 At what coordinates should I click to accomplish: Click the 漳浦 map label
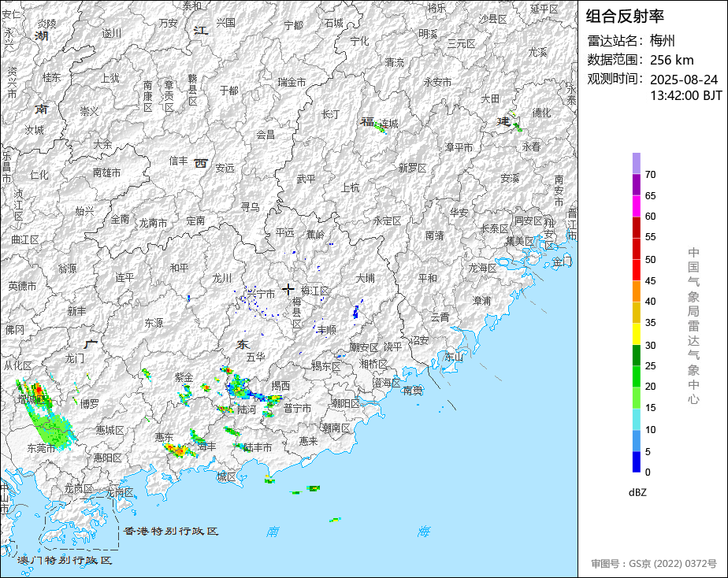pos(481,301)
